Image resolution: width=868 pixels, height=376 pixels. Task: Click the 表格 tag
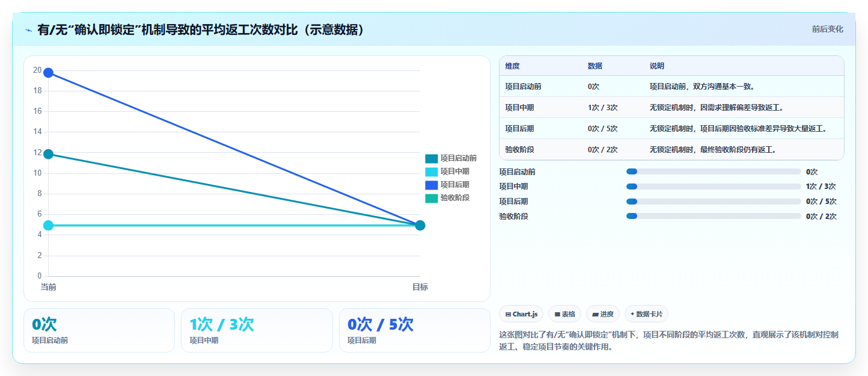[x=564, y=314]
